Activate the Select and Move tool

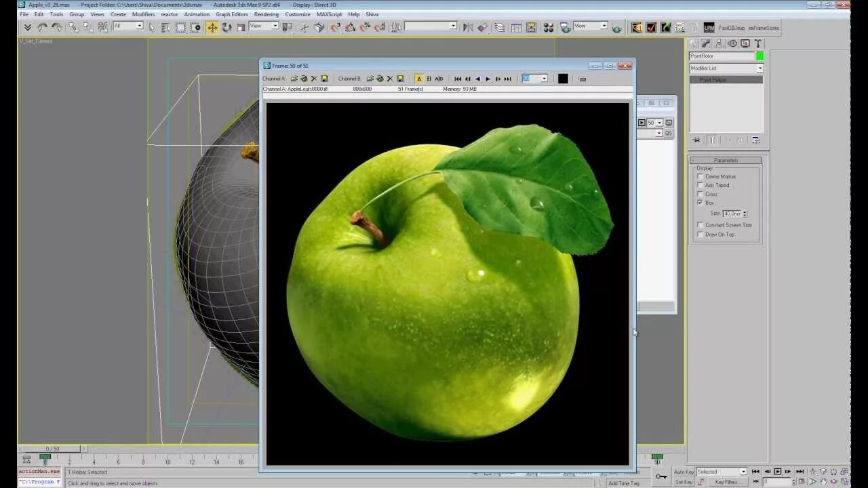pyautogui.click(x=212, y=27)
